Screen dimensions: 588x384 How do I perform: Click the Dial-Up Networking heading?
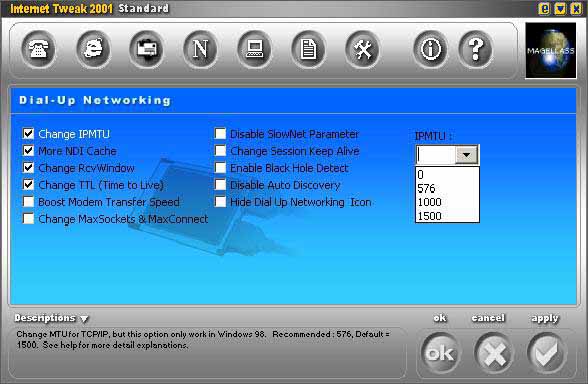click(x=95, y=100)
